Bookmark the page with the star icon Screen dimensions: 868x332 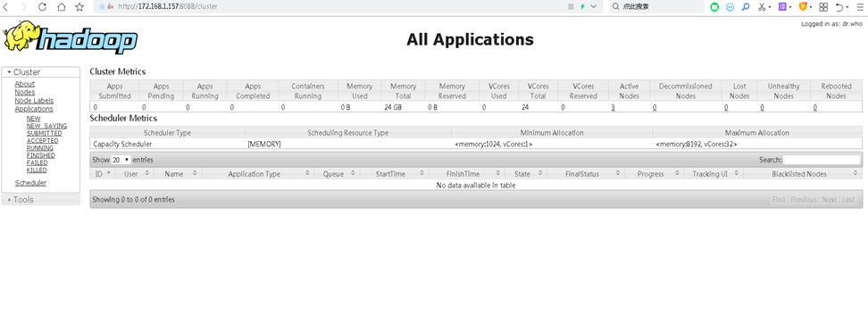coord(79,6)
